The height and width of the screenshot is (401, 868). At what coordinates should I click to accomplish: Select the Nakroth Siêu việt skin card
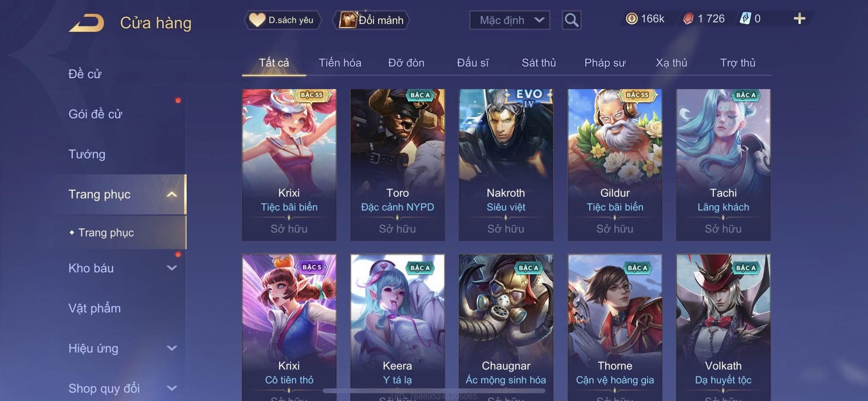click(x=506, y=164)
